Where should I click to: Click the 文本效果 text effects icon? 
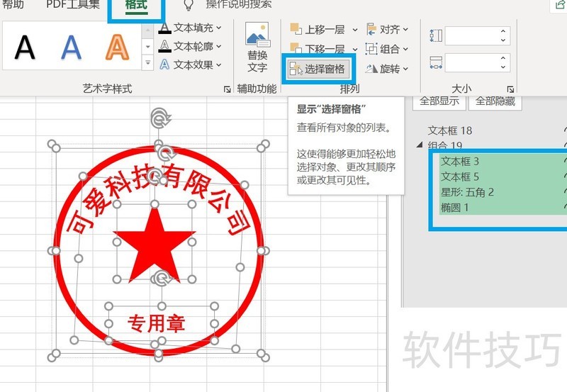[x=164, y=65]
